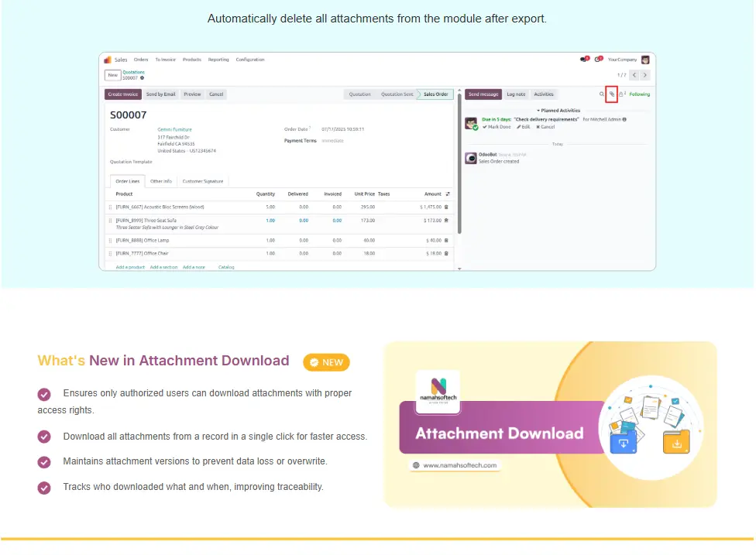The height and width of the screenshot is (555, 756).
Task: Open the followers person icon
Action: 621,94
